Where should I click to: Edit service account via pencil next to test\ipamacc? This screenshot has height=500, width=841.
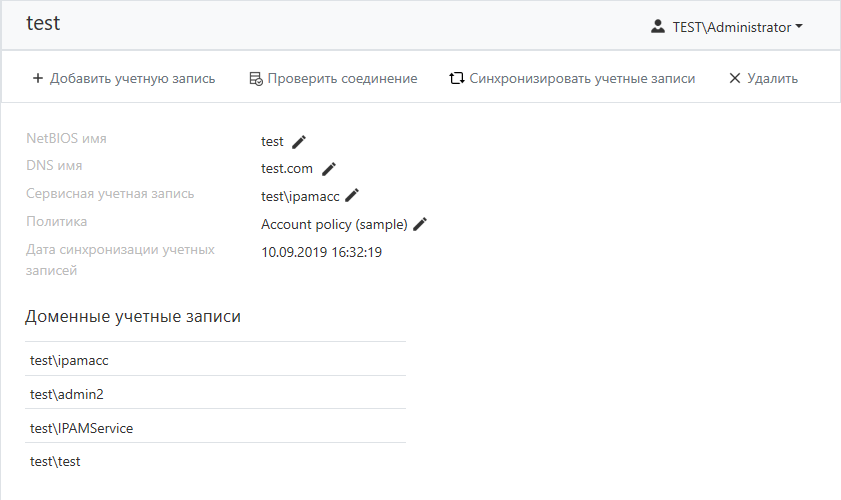point(352,196)
